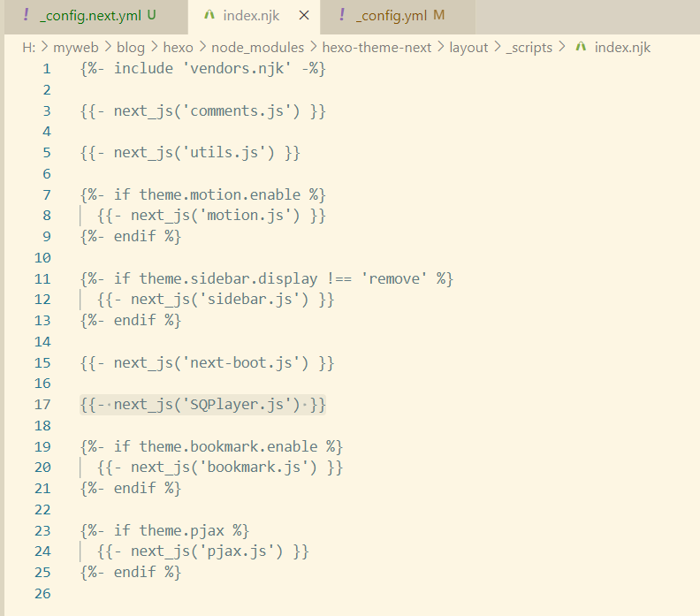Click the endif on line 25
Image resolution: width=700 pixels, height=616 pixels.
(x=130, y=573)
